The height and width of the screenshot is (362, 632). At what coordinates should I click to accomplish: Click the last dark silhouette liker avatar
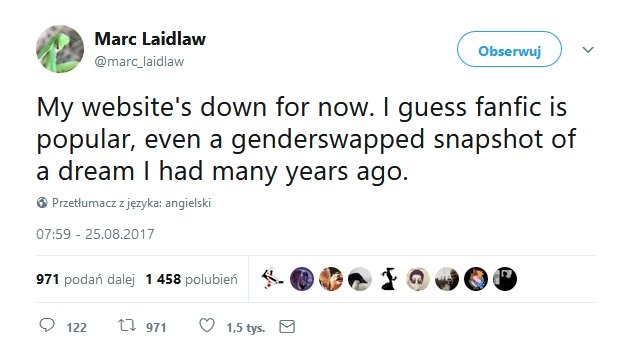point(505,279)
